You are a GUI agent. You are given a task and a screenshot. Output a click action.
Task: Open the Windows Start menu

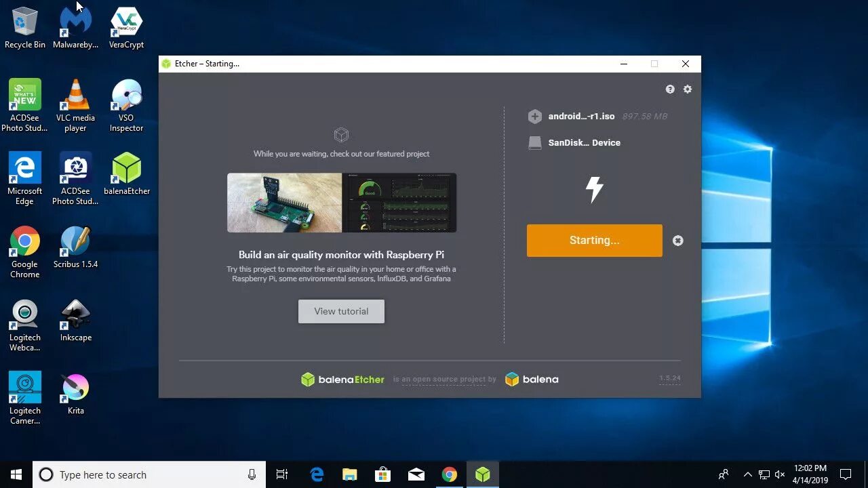tap(16, 474)
